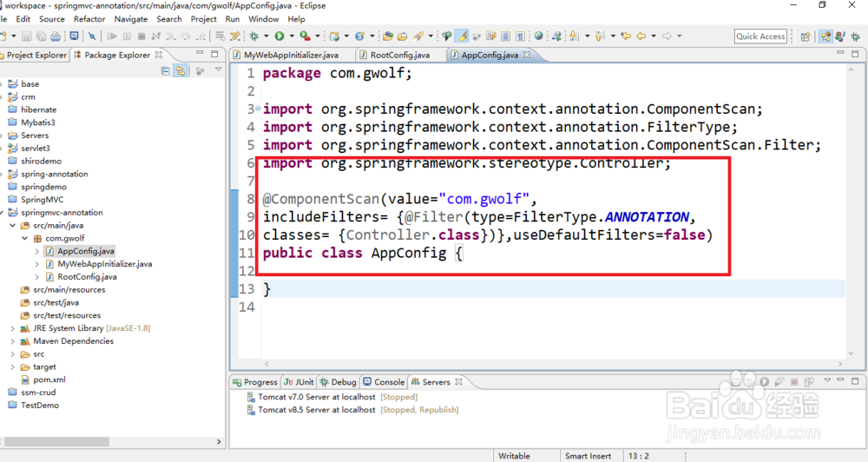
Task: Click the Back navigation arrow icon
Action: pyautogui.click(x=641, y=36)
